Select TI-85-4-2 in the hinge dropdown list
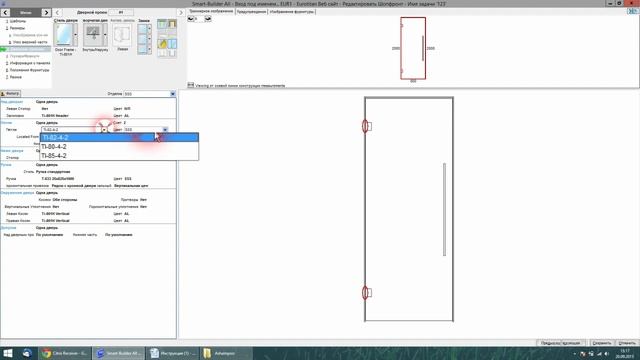640x360 pixels. coord(119,156)
